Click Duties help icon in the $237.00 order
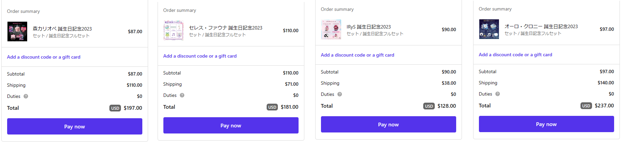Screen dimensions: 644x145 point(498,94)
